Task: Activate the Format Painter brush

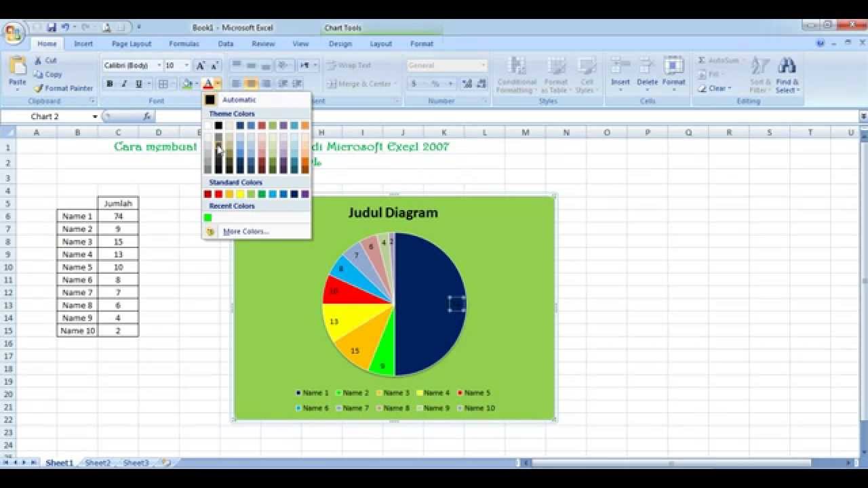Action: point(63,88)
